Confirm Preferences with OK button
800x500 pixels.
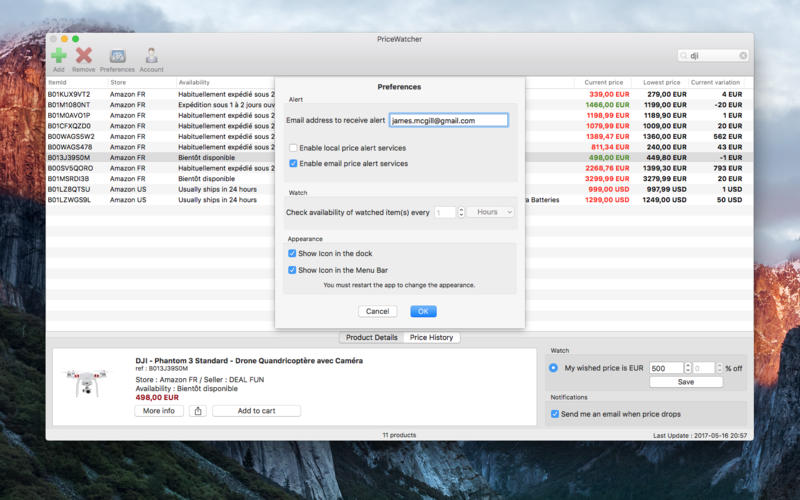tap(423, 311)
